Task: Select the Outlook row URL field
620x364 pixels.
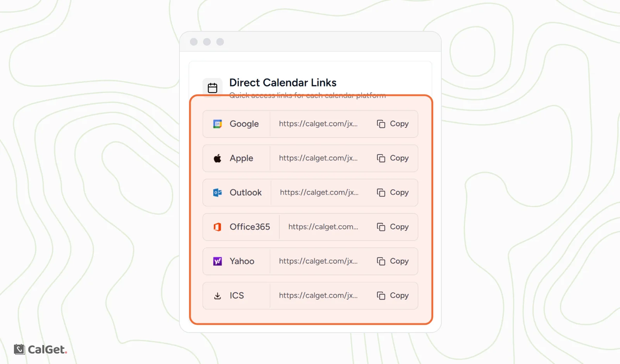Action: click(319, 192)
